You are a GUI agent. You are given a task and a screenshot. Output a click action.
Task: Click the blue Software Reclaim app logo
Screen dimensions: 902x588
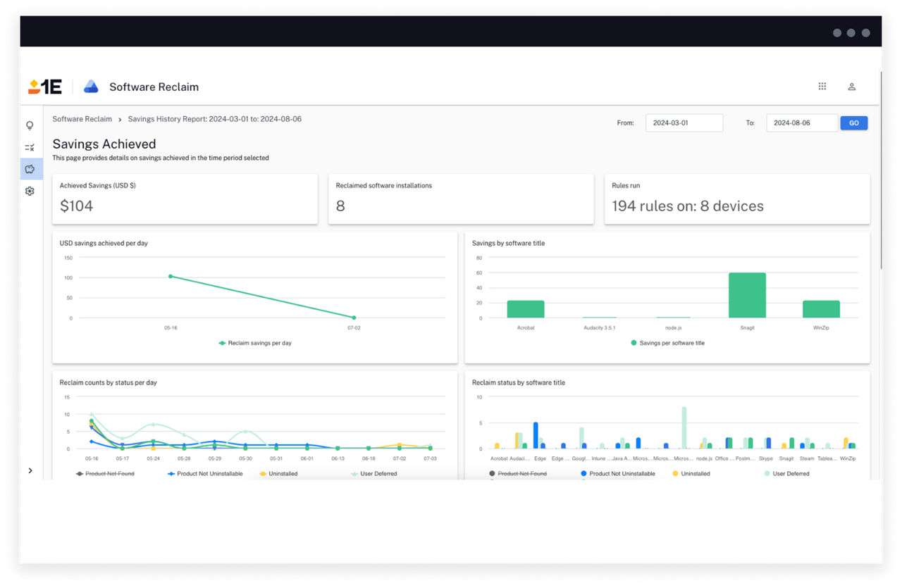tap(91, 87)
